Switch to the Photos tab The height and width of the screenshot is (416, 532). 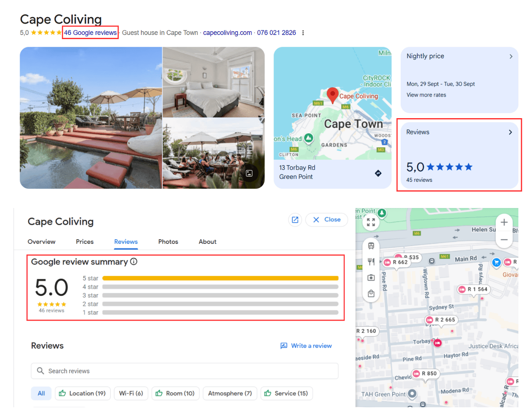[168, 242]
